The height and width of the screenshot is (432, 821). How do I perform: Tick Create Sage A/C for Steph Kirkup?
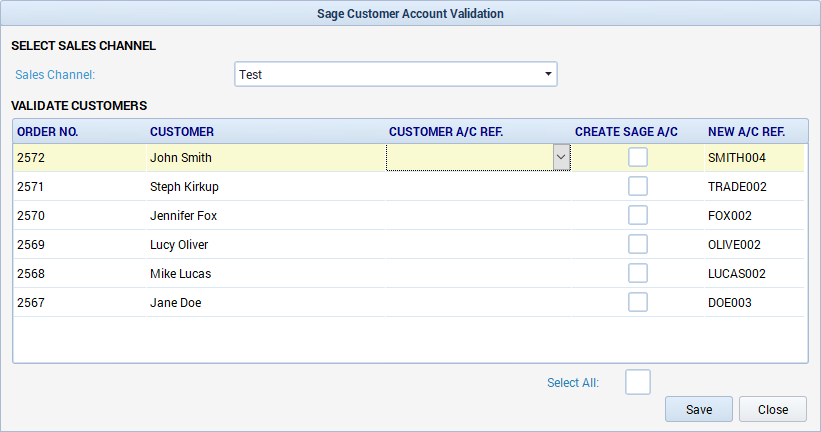point(638,186)
